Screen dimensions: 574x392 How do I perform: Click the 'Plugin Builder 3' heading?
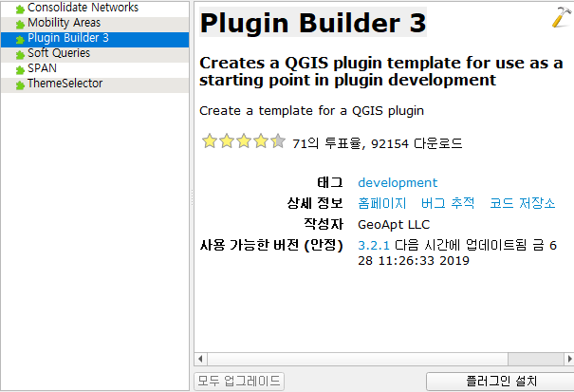pyautogui.click(x=313, y=23)
